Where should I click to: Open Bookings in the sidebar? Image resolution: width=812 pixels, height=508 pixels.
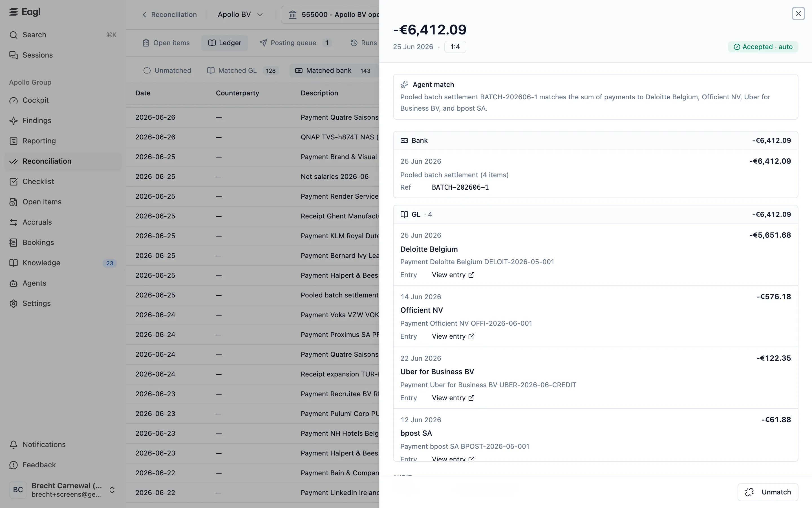tap(63, 243)
